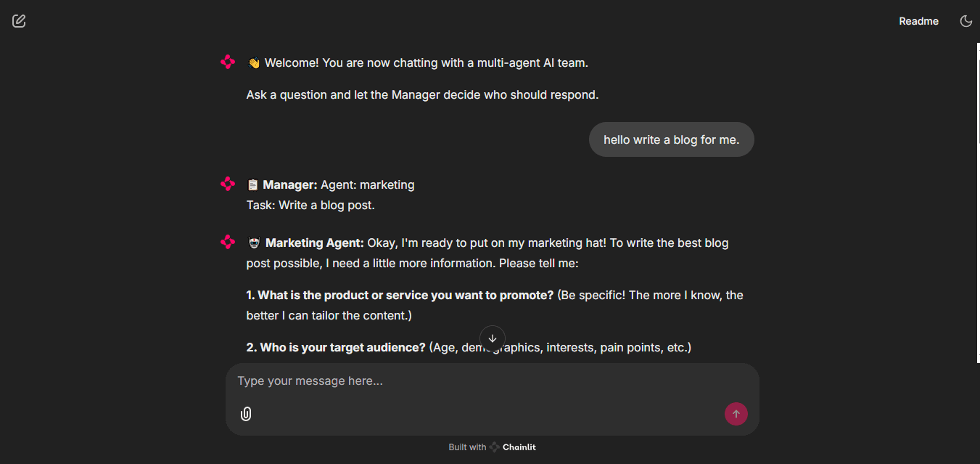980x464 pixels.
Task: Open the Readme page
Action: (918, 21)
